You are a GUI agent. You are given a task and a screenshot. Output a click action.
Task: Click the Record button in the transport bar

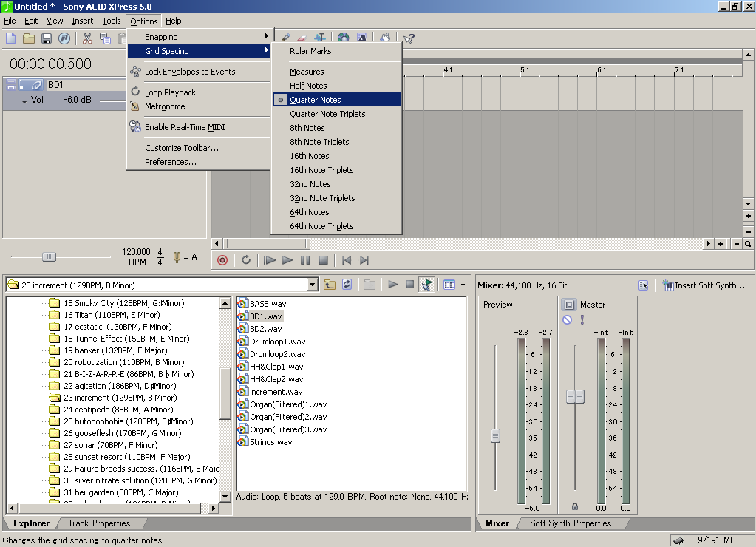pos(222,260)
